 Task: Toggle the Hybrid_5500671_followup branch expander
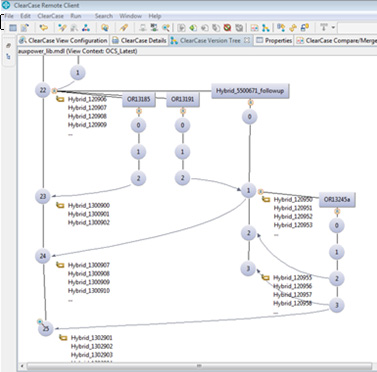pyautogui.click(x=250, y=103)
